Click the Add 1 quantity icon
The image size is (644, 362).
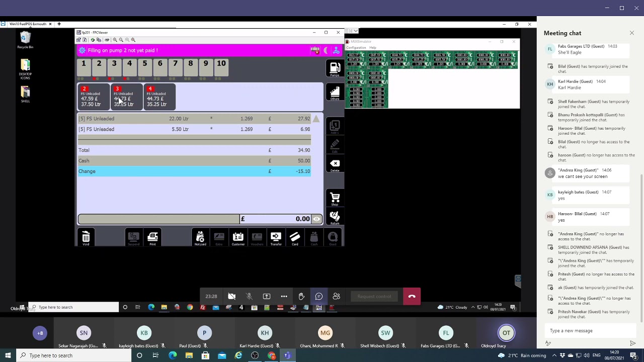(x=335, y=126)
